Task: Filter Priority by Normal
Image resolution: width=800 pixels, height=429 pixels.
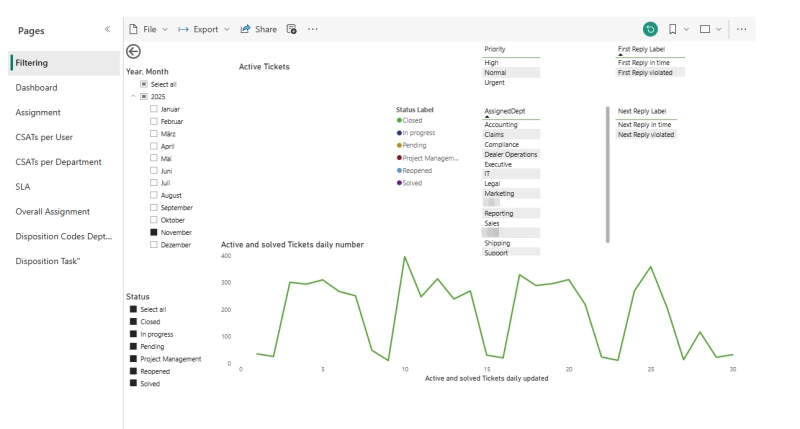Action: click(x=511, y=72)
